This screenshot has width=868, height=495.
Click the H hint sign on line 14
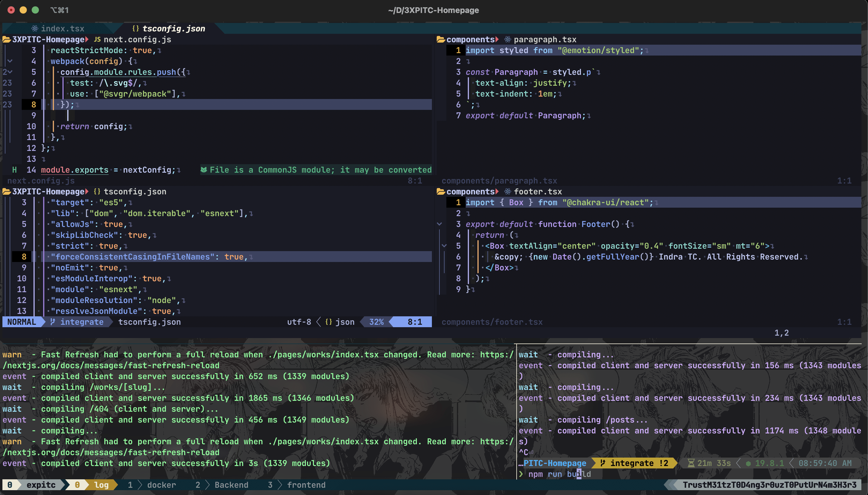pos(14,170)
